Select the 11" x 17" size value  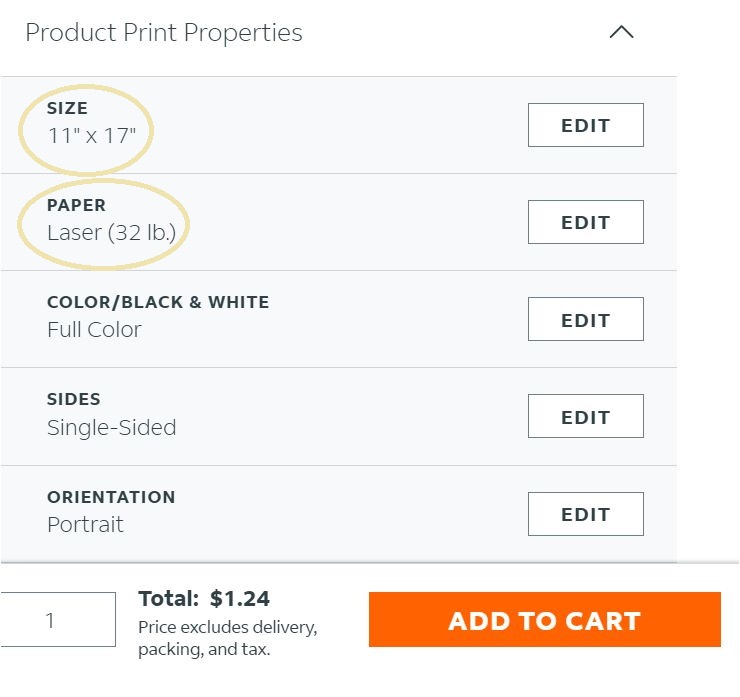coord(91,136)
